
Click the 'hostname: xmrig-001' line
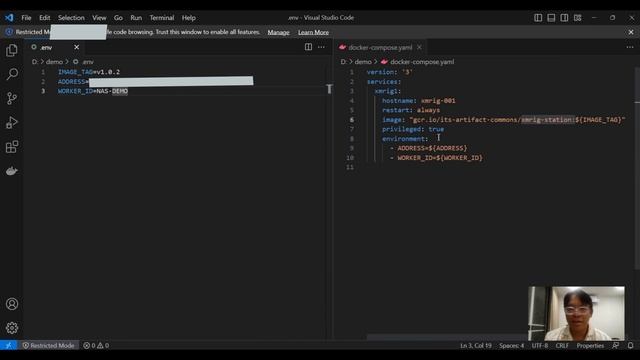coord(418,100)
